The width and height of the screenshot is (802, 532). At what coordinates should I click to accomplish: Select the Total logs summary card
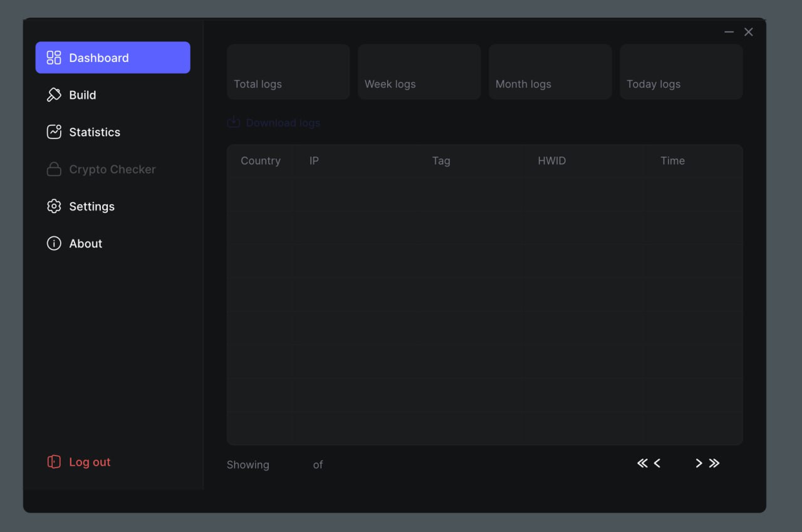tap(288, 71)
